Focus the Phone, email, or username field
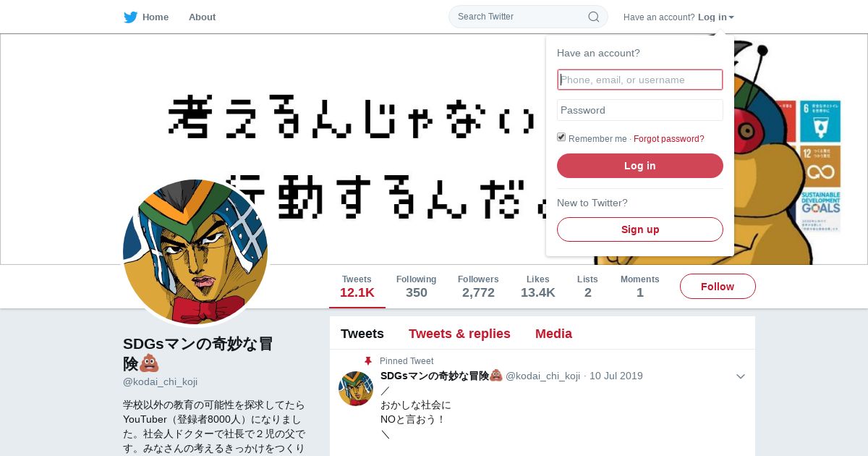868x456 pixels. (x=640, y=80)
